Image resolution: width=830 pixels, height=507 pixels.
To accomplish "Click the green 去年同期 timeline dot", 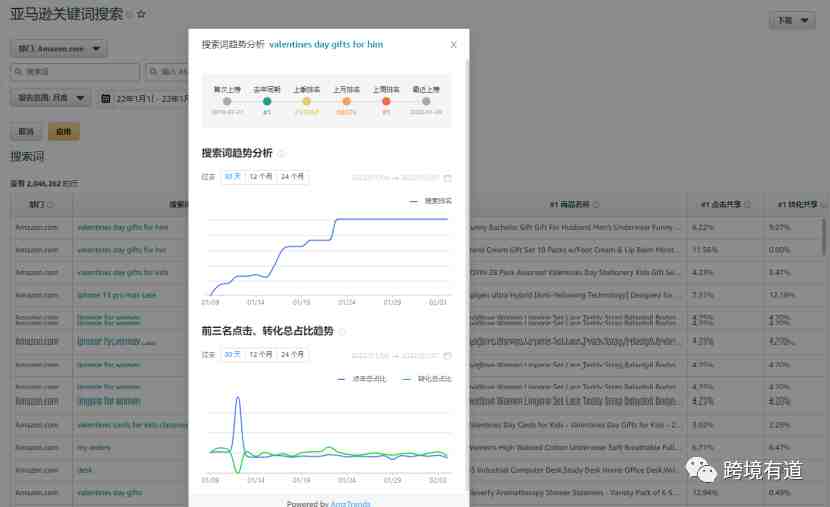I will (267, 101).
